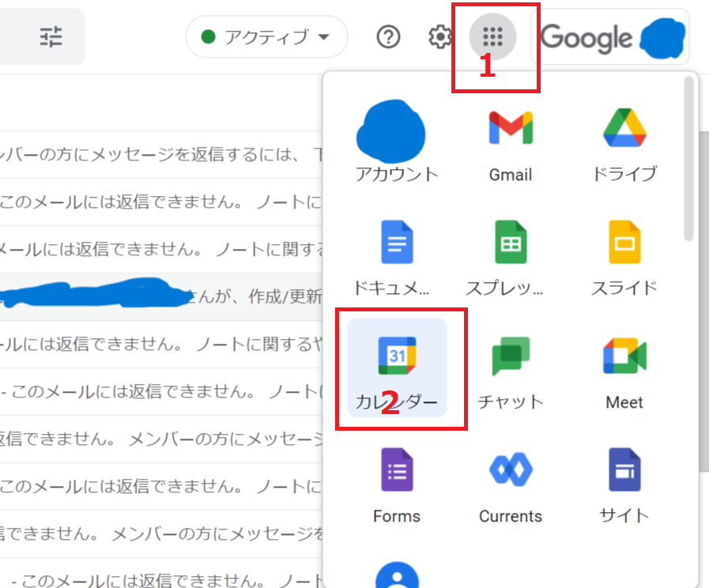The height and width of the screenshot is (588, 709).
Task: Click the apps panel scrollbar
Action: coord(688,159)
